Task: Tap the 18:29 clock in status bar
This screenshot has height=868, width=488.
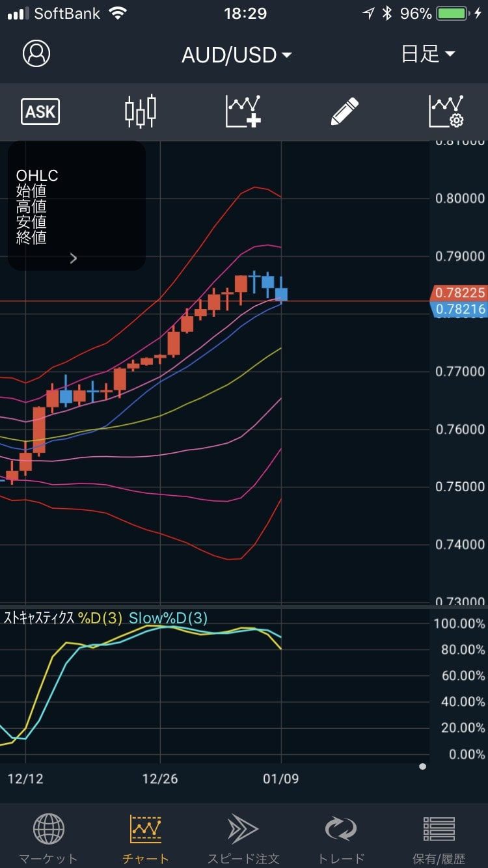Action: [x=245, y=13]
